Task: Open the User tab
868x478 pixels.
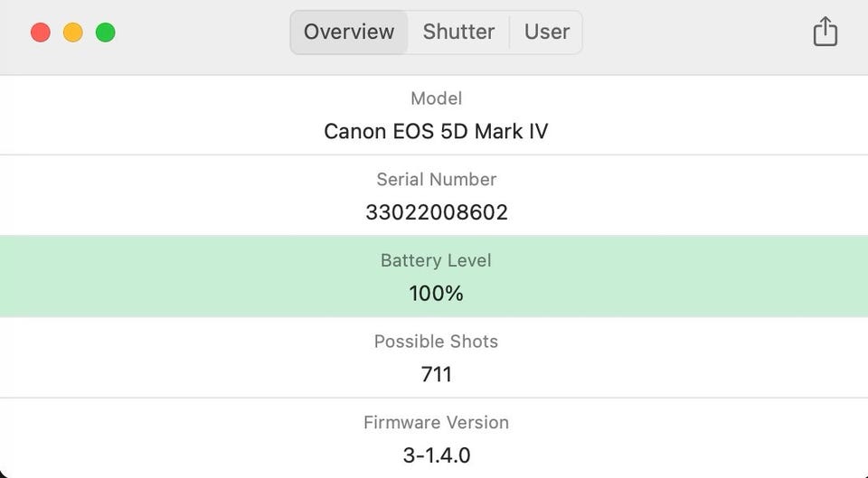Action: (547, 33)
